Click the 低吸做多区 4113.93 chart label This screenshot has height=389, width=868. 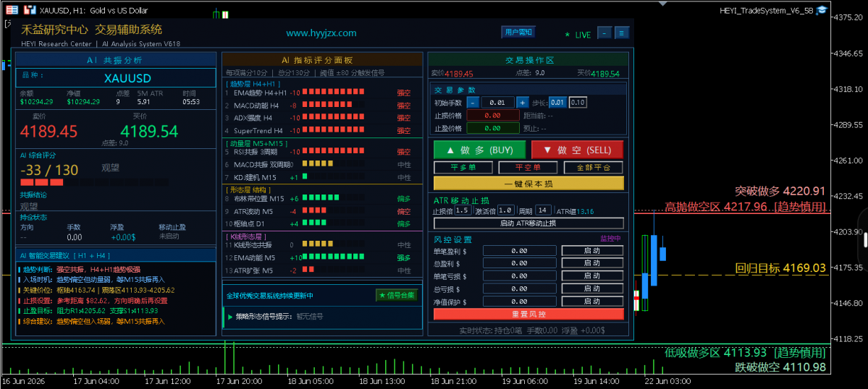tap(745, 353)
